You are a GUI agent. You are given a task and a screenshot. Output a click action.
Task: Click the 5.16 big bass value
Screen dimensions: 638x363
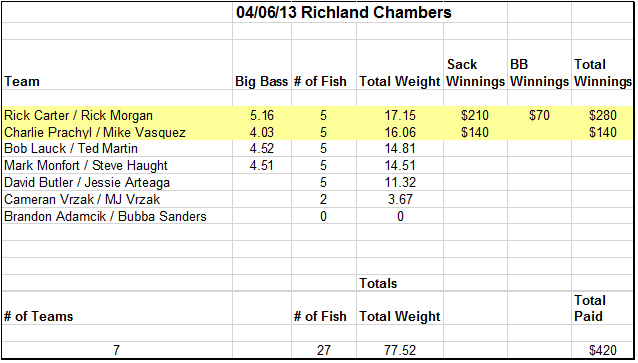click(x=262, y=116)
